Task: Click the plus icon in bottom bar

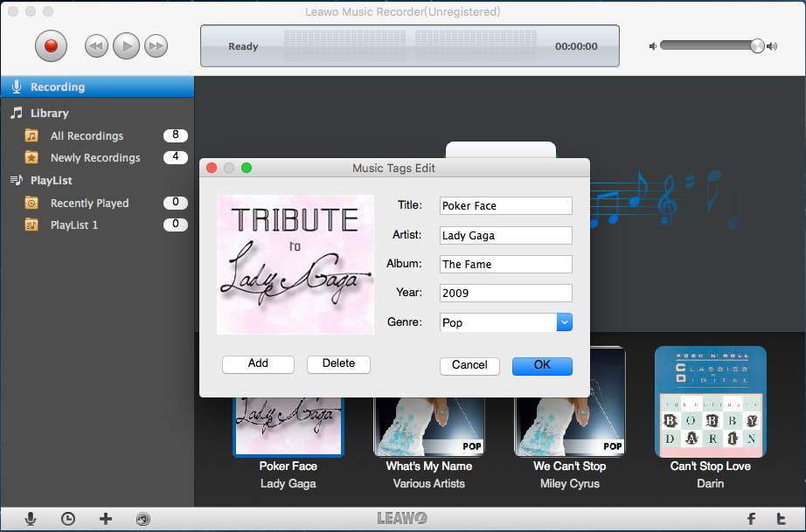Action: point(106,519)
